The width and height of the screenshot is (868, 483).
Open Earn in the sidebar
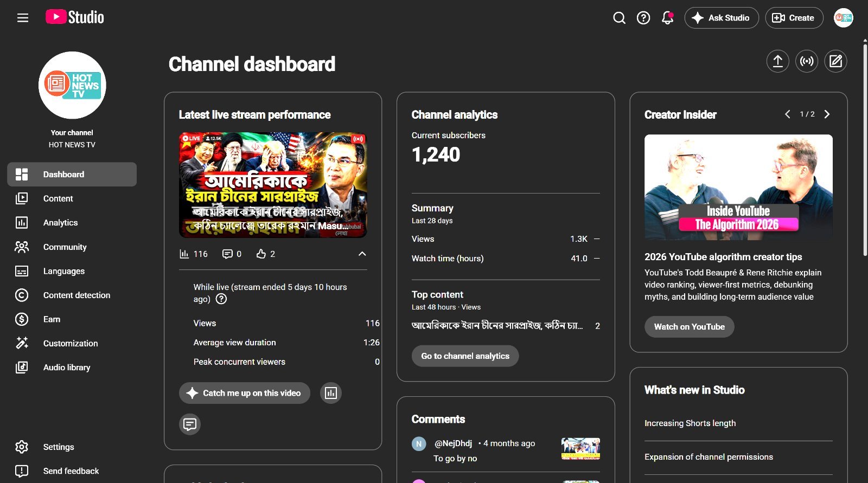coord(72,319)
